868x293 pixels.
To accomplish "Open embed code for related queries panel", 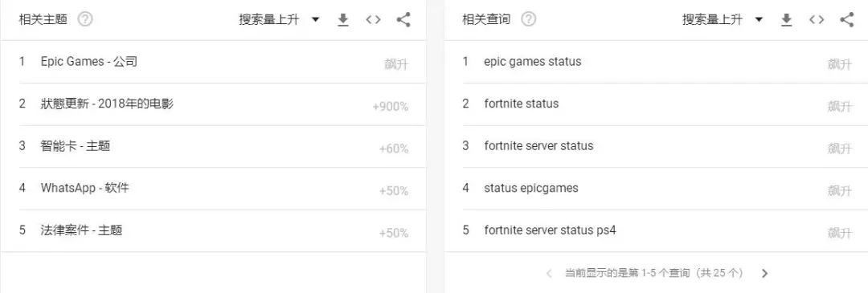I will [817, 20].
